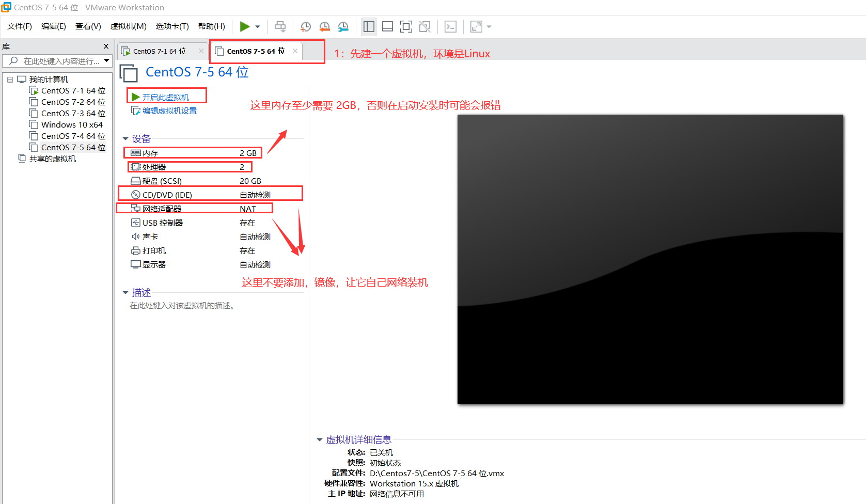This screenshot has height=504, width=866.
Task: Select the CentOS 7-5 64 位 tab
Action: [x=256, y=51]
